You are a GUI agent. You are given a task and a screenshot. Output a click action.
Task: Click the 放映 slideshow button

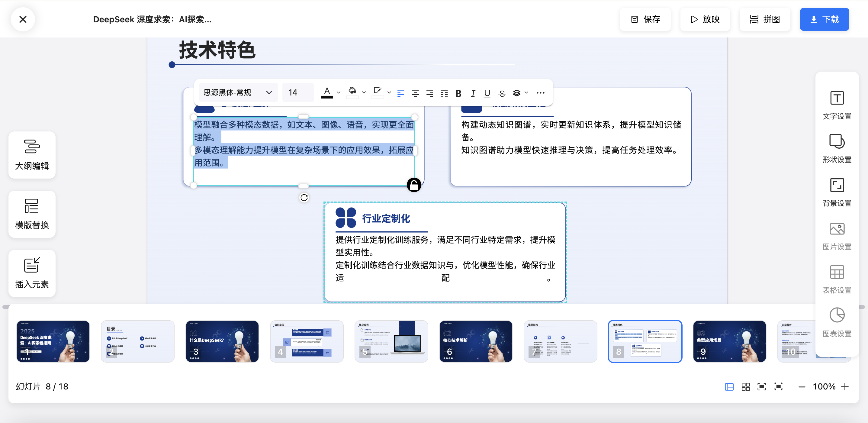pos(705,20)
